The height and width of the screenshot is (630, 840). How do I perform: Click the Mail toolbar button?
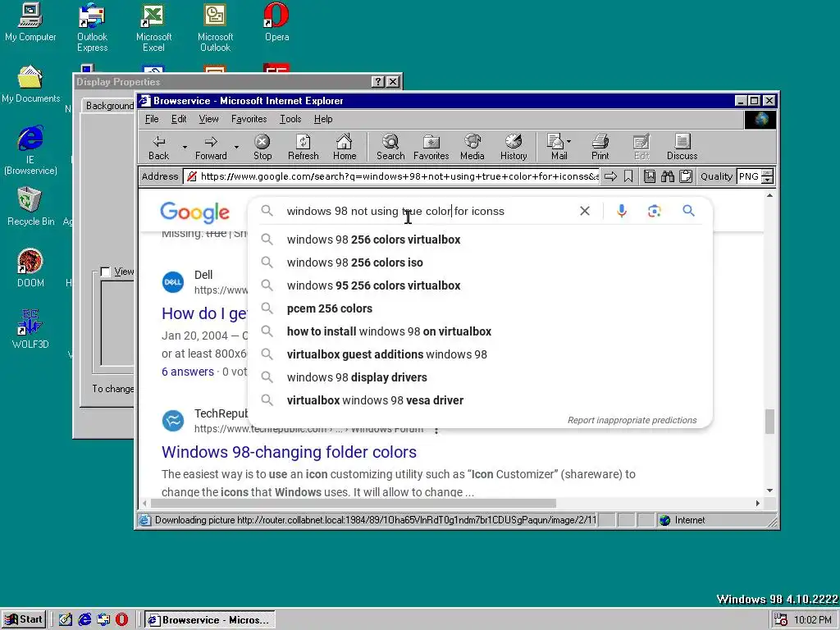[x=556, y=148]
